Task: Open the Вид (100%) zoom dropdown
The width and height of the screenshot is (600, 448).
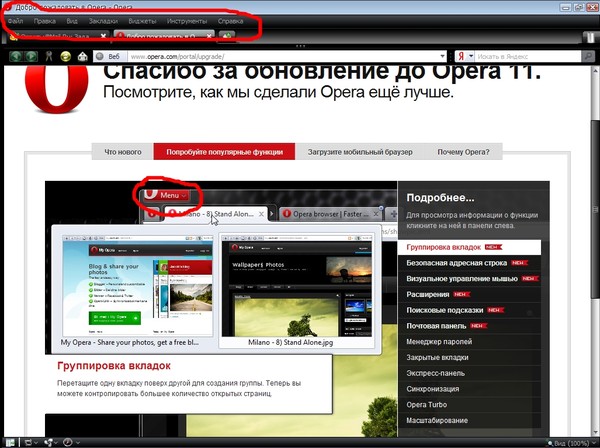Action: pos(572,443)
